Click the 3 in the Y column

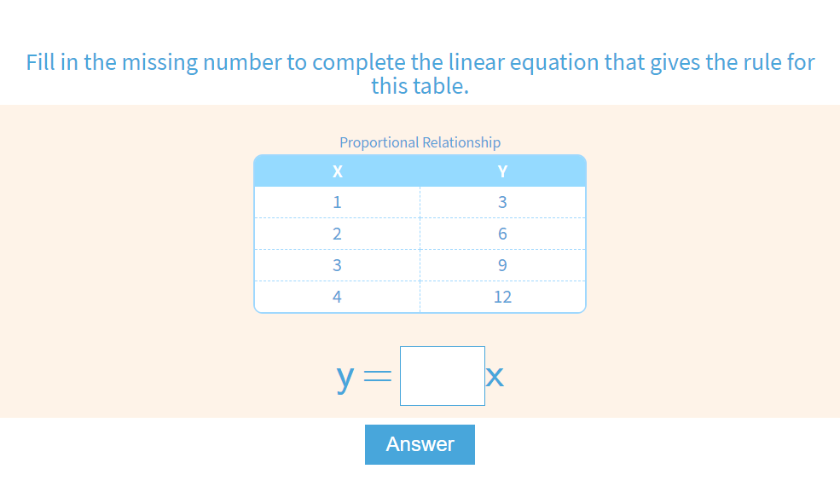pos(502,202)
